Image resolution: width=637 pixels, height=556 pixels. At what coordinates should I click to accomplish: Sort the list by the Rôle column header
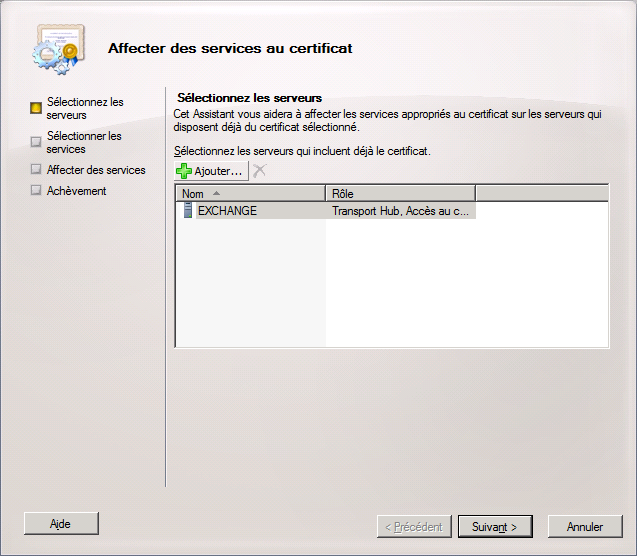coord(400,193)
